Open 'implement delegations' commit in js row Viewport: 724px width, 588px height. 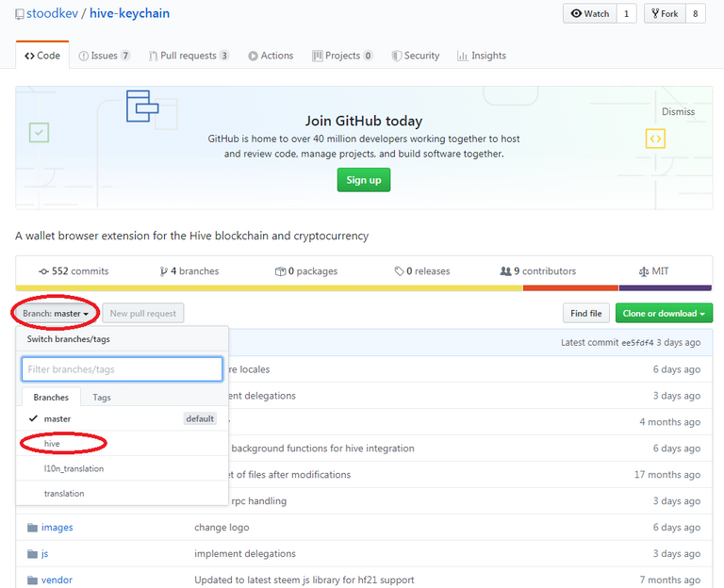pos(245,553)
